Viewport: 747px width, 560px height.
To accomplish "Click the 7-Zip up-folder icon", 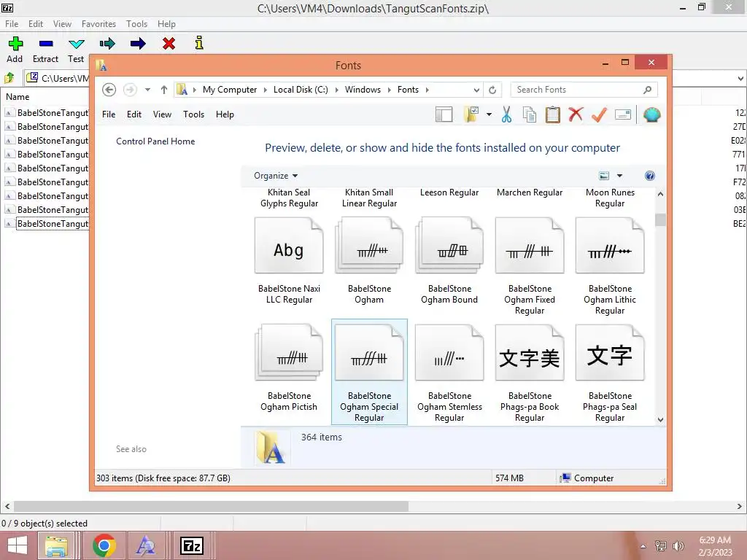I will coord(9,77).
